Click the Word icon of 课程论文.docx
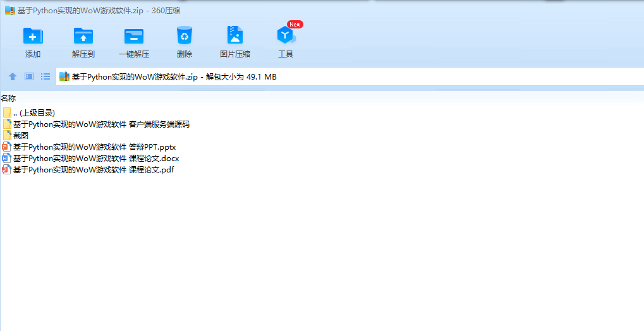The height and width of the screenshot is (331, 644). coord(6,158)
